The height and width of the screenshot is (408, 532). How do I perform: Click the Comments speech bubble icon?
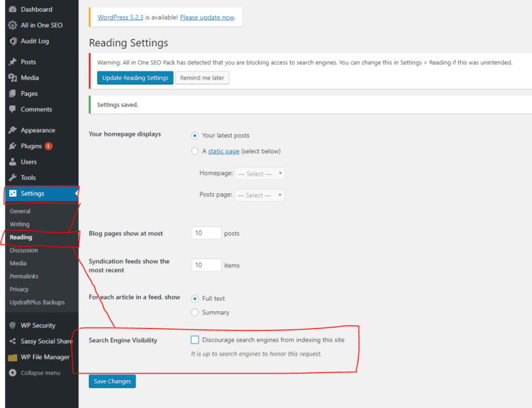[x=13, y=109]
